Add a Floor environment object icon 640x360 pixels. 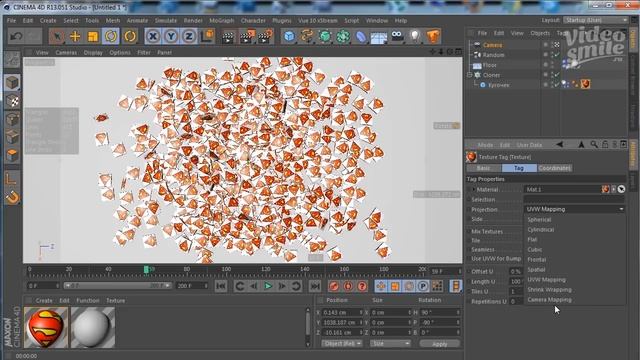tap(379, 37)
